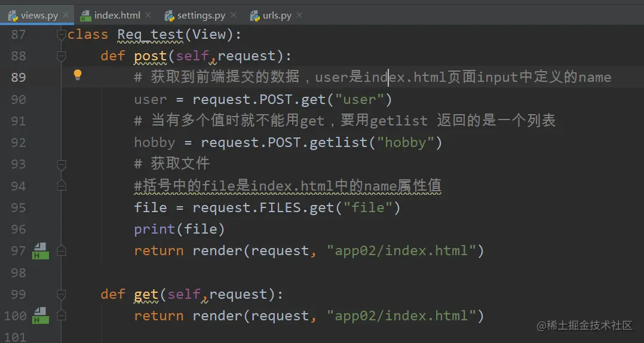Switch to the index.html tab
The width and height of the screenshot is (644, 343).
coord(117,16)
